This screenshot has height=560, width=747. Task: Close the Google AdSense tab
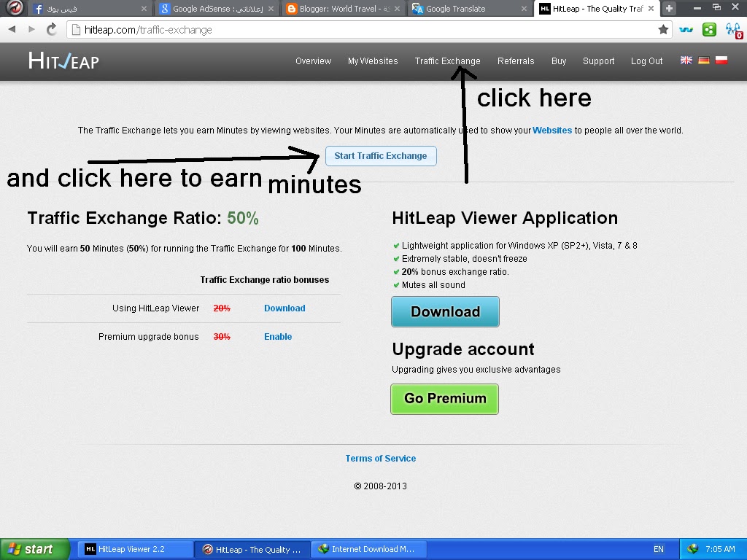[x=271, y=9]
